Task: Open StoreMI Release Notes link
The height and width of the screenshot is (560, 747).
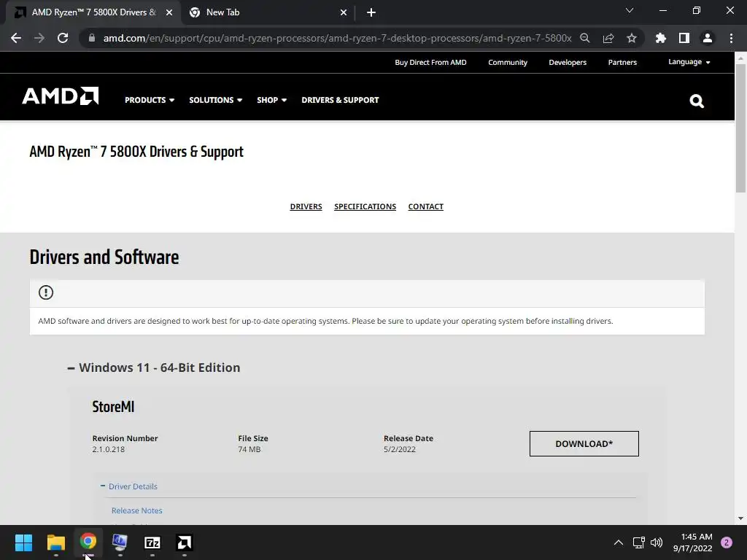Action: point(136,510)
